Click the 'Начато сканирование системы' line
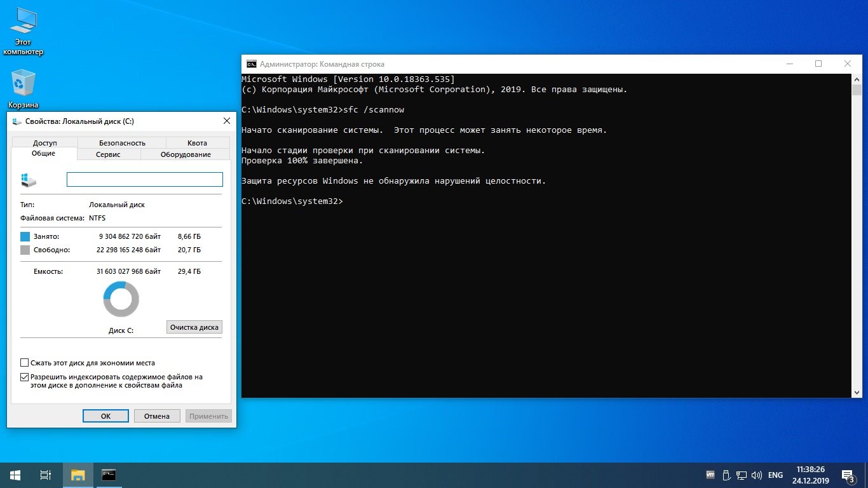868x488 pixels. click(x=424, y=130)
